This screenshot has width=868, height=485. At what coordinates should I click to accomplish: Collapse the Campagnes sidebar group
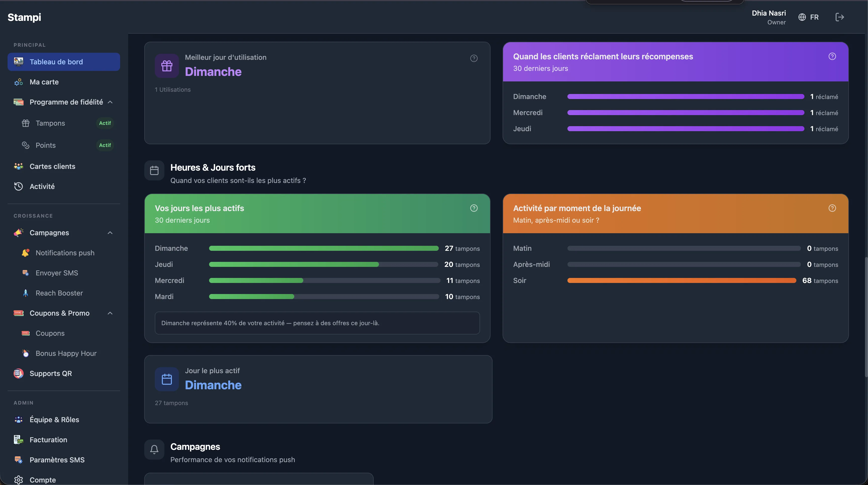point(110,233)
